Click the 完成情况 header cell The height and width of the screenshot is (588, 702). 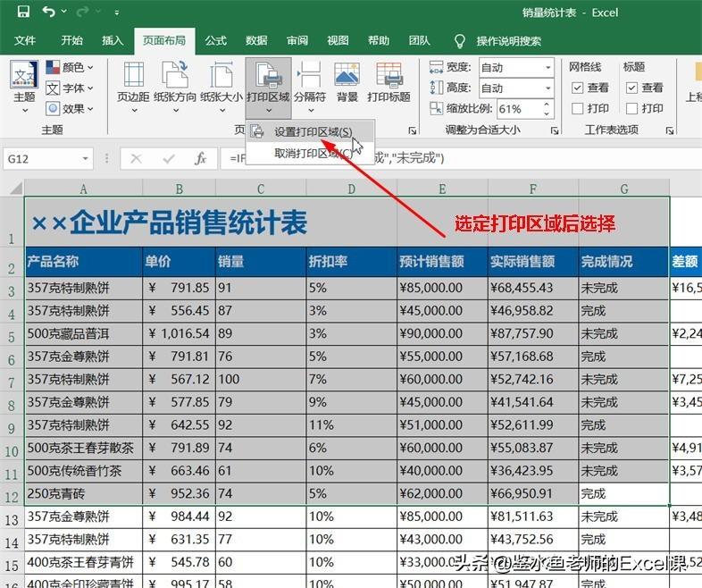coord(624,261)
